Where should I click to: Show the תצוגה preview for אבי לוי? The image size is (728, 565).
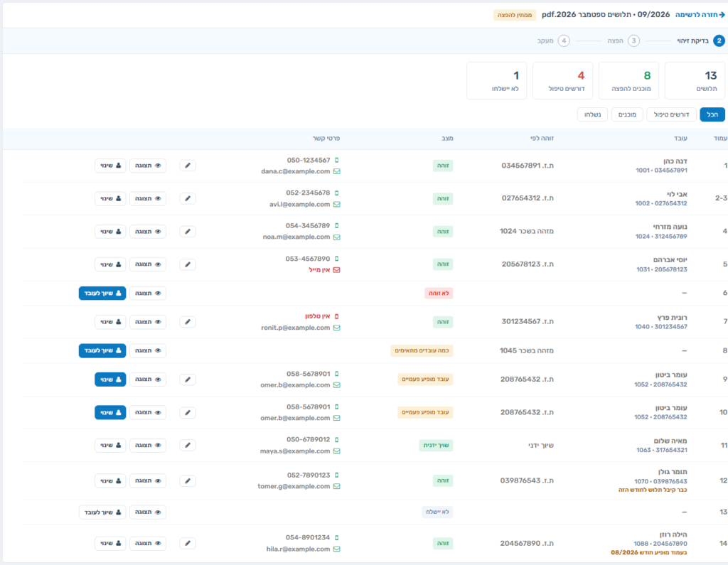[148, 199]
